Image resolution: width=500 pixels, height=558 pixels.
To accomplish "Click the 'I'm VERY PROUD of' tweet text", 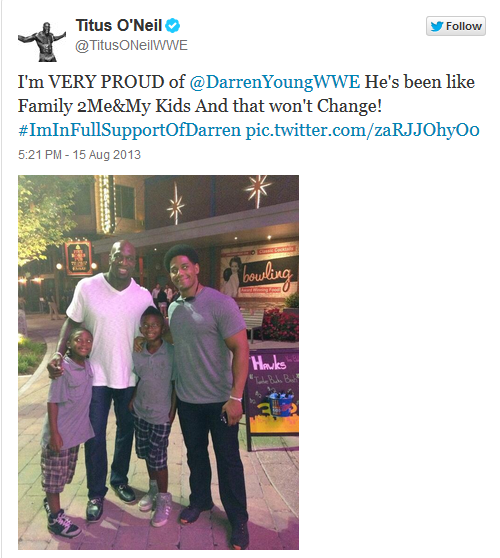I will coord(101,82).
